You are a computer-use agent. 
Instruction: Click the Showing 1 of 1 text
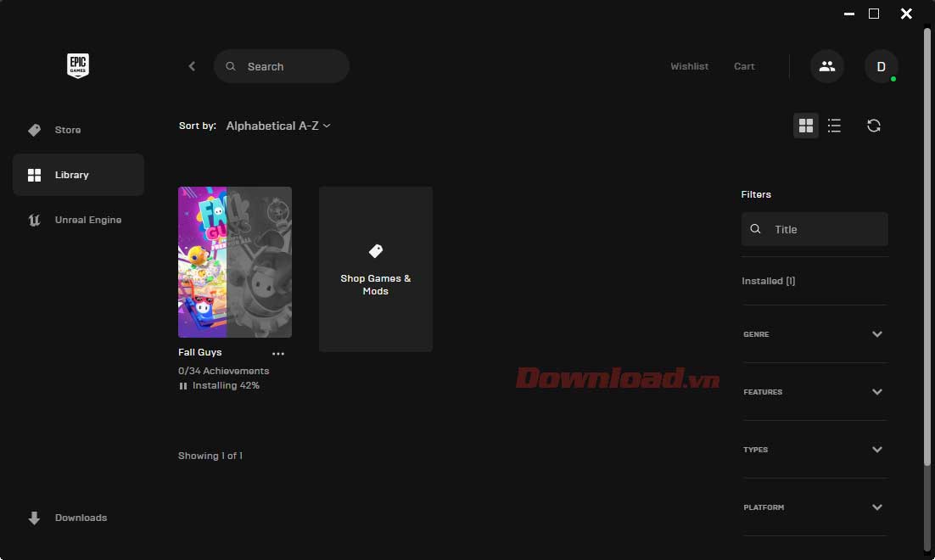(210, 456)
